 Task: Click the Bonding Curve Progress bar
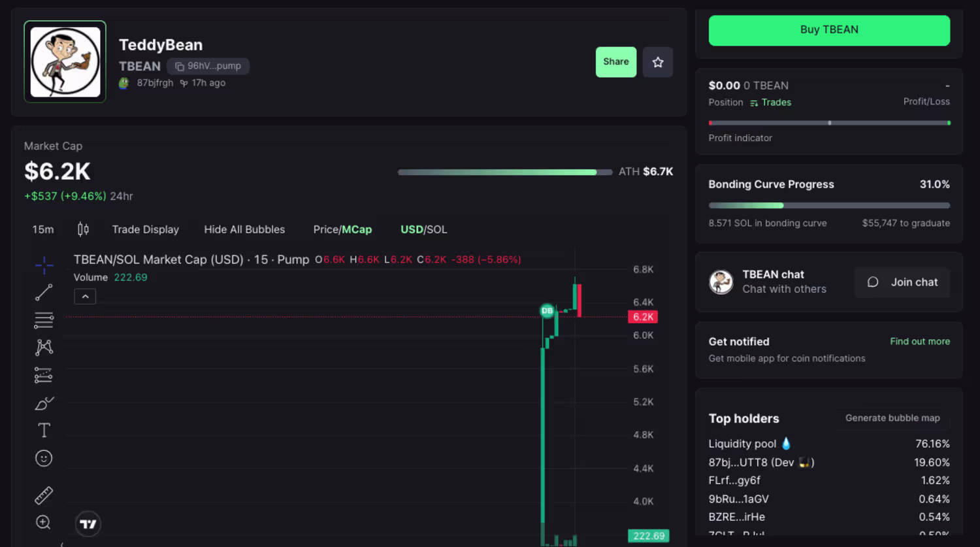point(829,206)
